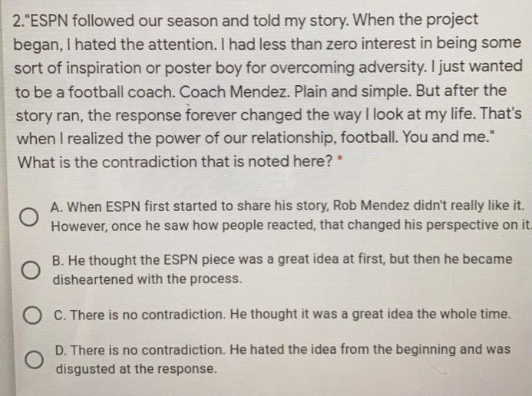Choose option C radio button

33,315
